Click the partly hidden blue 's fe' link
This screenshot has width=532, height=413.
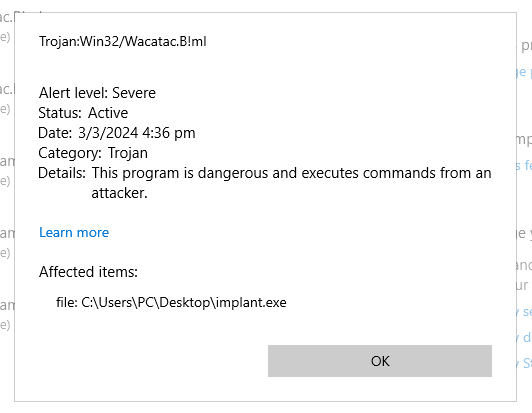pyautogui.click(x=525, y=165)
